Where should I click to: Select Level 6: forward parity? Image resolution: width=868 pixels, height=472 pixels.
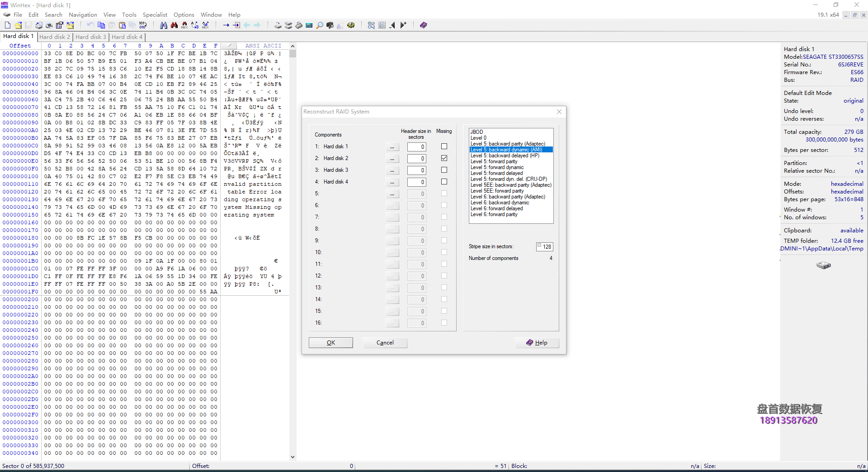[x=511, y=214]
